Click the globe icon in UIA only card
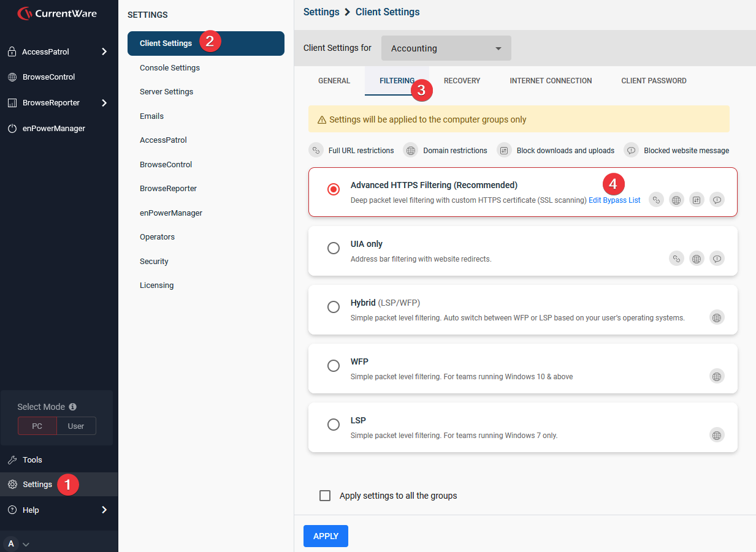 (x=697, y=259)
